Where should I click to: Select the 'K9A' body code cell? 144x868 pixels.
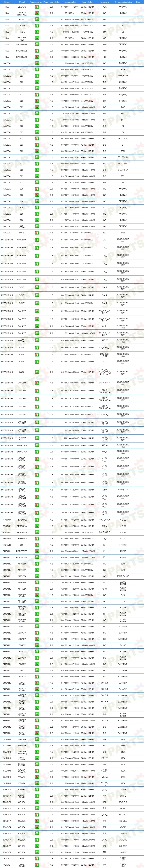coord(105,7)
